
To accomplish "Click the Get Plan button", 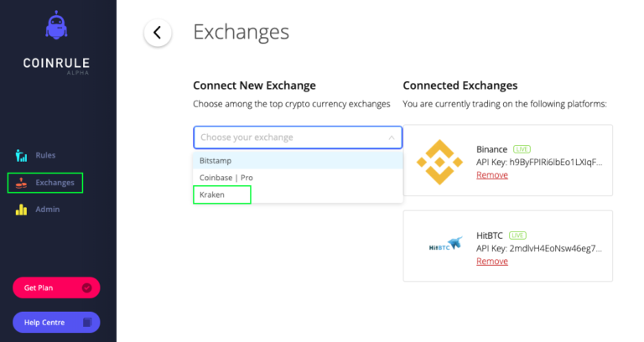I will 56,288.
